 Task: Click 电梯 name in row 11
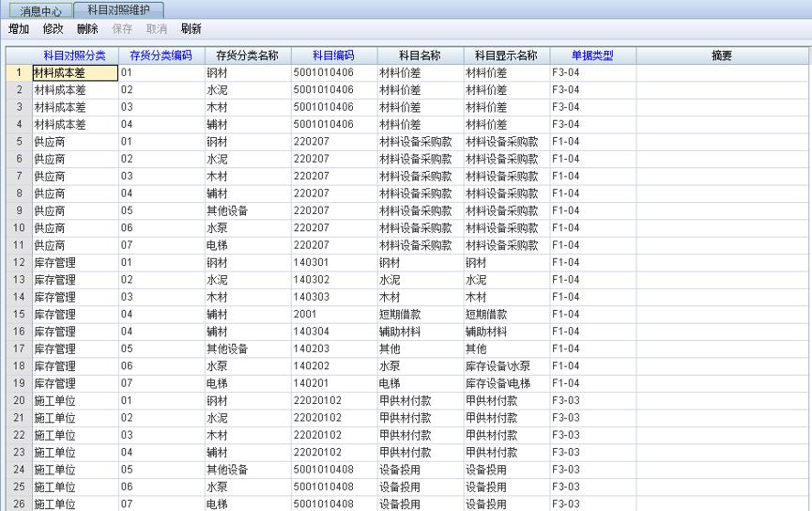click(x=248, y=245)
